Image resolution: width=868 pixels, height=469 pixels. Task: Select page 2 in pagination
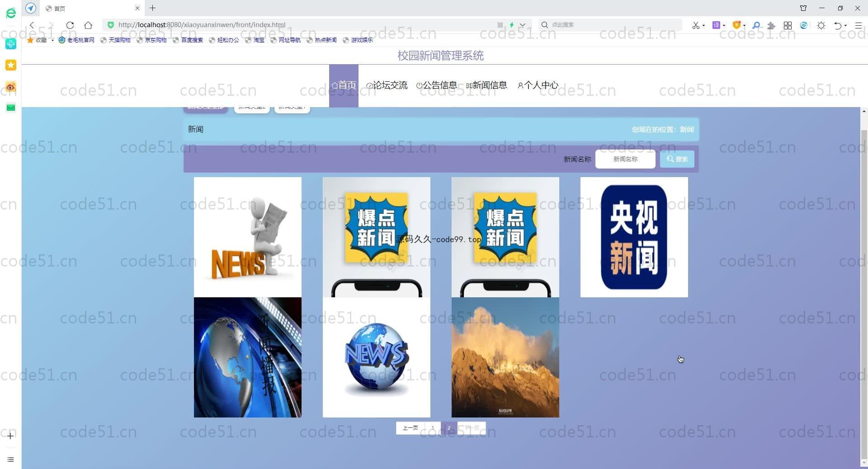(449, 428)
